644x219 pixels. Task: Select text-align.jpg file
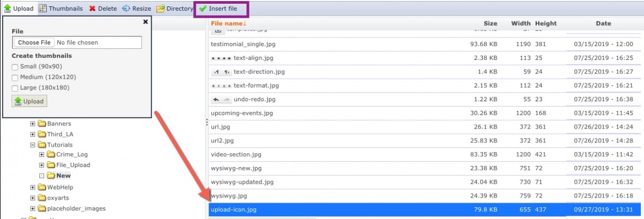click(x=426, y=58)
